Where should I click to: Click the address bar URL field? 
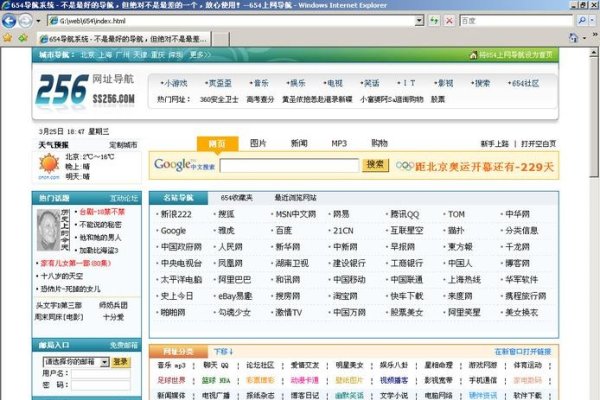[231, 21]
